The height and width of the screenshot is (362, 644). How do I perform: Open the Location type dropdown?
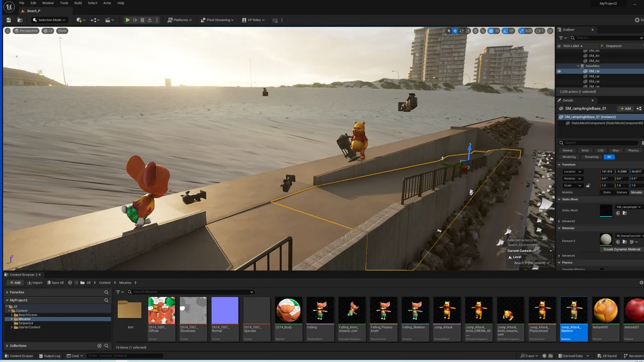(573, 171)
